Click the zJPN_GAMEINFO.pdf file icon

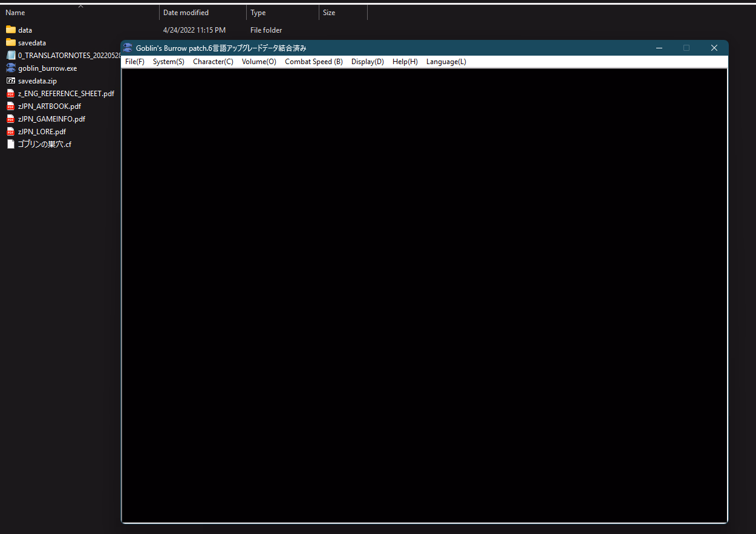(x=10, y=119)
